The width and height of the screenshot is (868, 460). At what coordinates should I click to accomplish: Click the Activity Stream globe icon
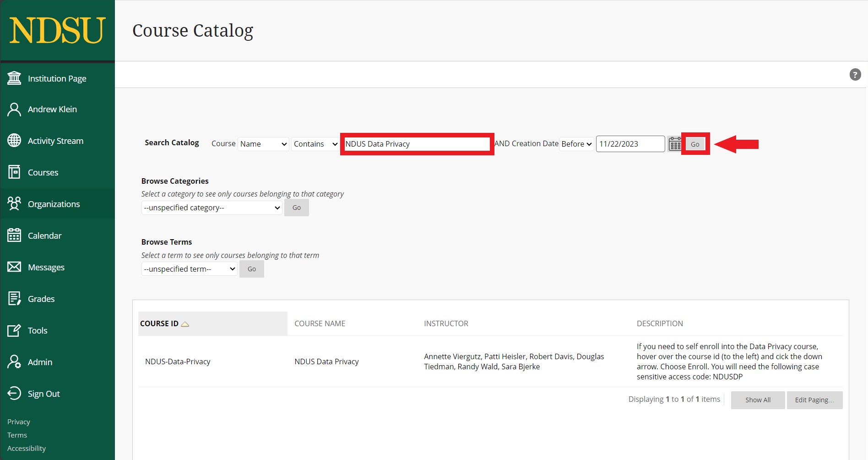[x=14, y=141]
